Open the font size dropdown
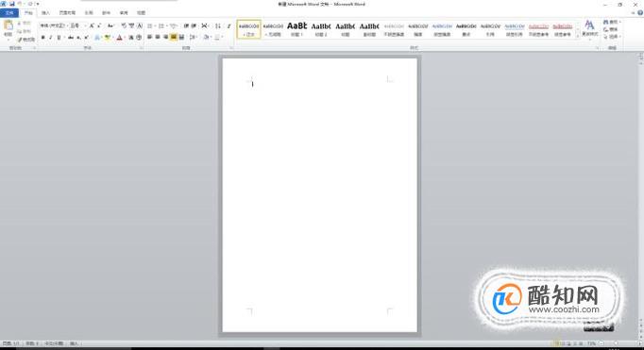The image size is (644, 350). point(77,25)
